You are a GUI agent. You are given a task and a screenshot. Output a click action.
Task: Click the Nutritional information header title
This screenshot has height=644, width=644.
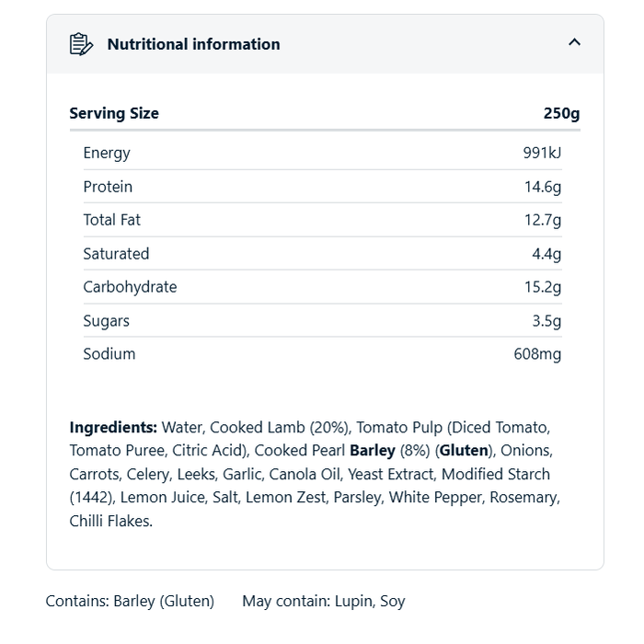pos(193,44)
